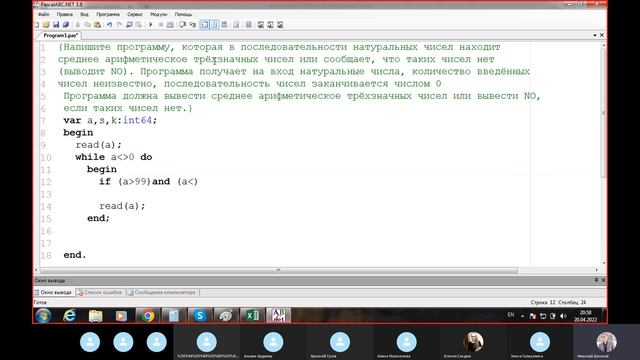Save the program with the single-disk icon

[x=56, y=25]
